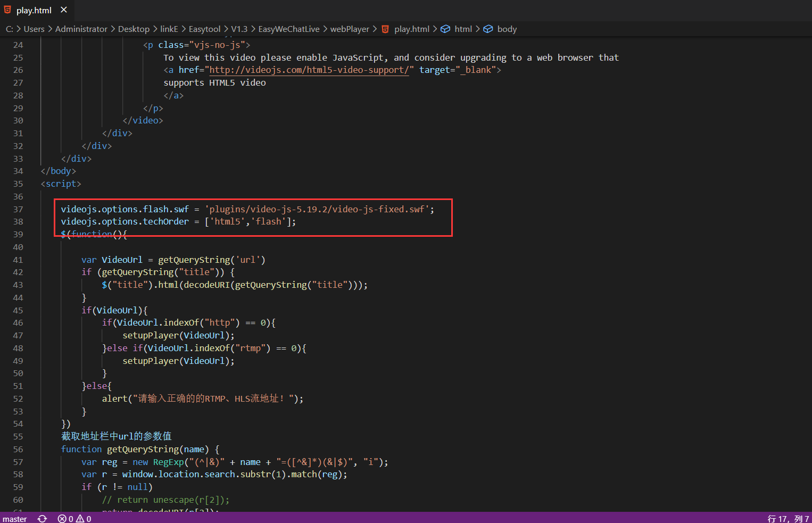Click the // return unescape comment on line 60
The height and width of the screenshot is (523, 812).
165,500
